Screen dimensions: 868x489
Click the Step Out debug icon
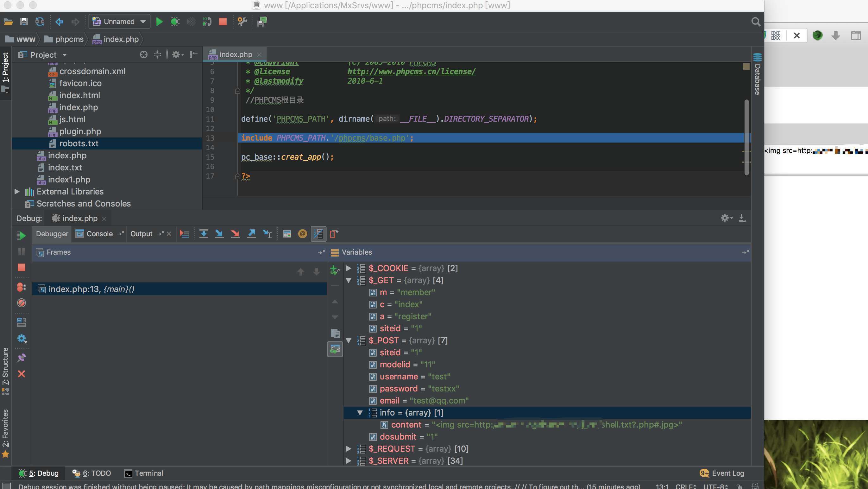(251, 234)
